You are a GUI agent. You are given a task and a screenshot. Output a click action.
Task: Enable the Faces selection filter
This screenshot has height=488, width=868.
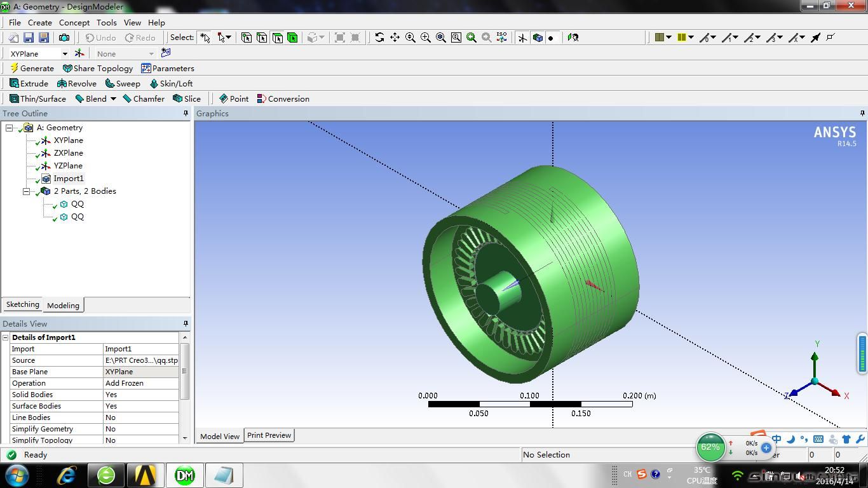coord(277,38)
